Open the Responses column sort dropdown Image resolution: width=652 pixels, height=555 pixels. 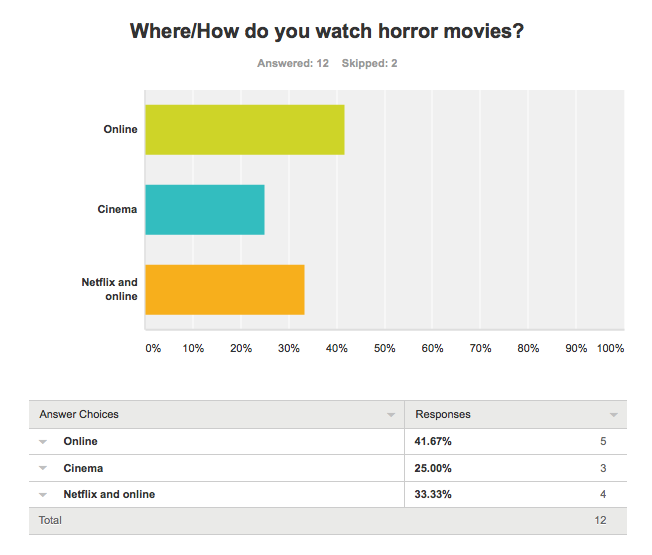click(x=613, y=415)
